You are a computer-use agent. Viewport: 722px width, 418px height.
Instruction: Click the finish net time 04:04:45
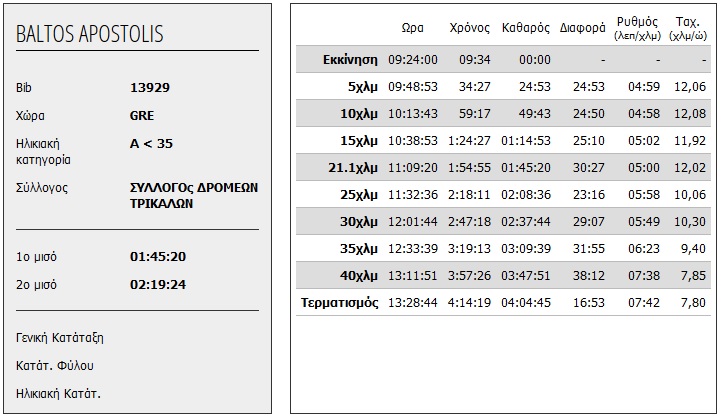point(526,302)
